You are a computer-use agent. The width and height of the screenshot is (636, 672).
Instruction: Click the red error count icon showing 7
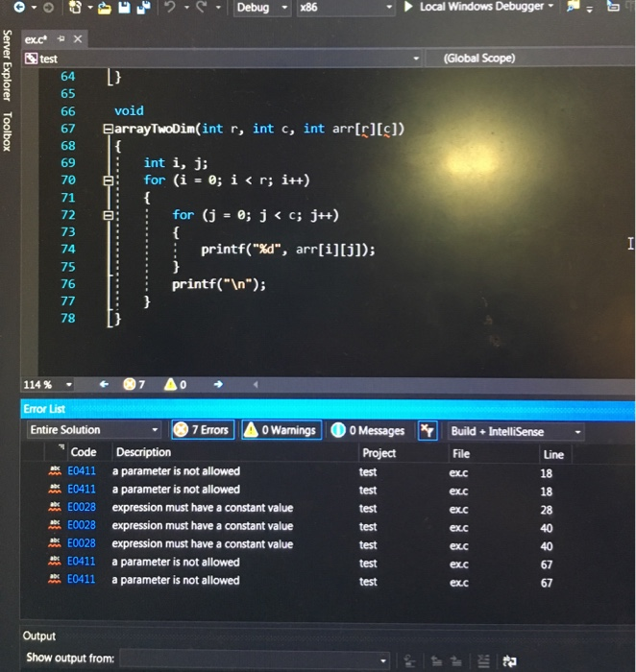pyautogui.click(x=129, y=384)
